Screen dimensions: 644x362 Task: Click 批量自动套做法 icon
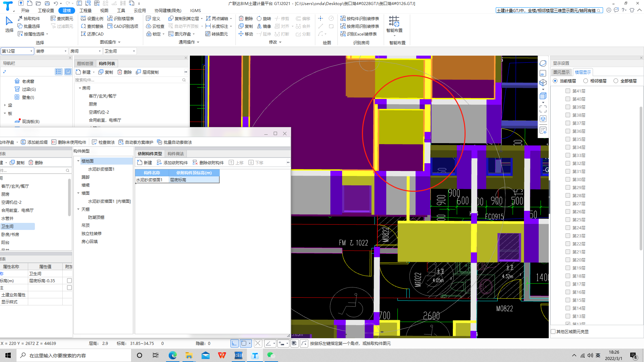coord(159,142)
